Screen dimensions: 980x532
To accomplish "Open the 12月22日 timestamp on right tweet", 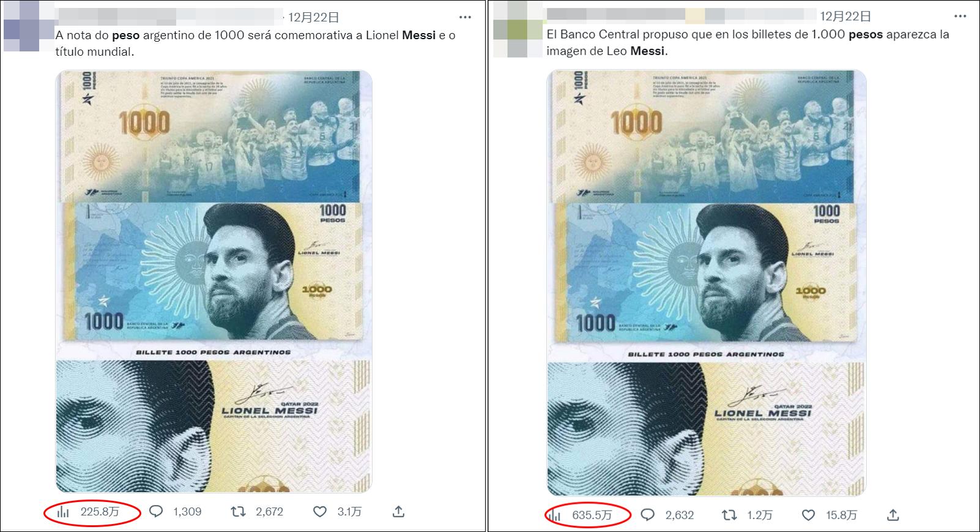I will click(x=845, y=17).
